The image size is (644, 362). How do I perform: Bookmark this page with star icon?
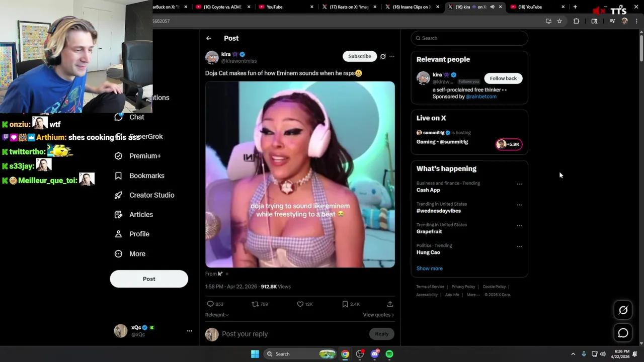pos(559,21)
